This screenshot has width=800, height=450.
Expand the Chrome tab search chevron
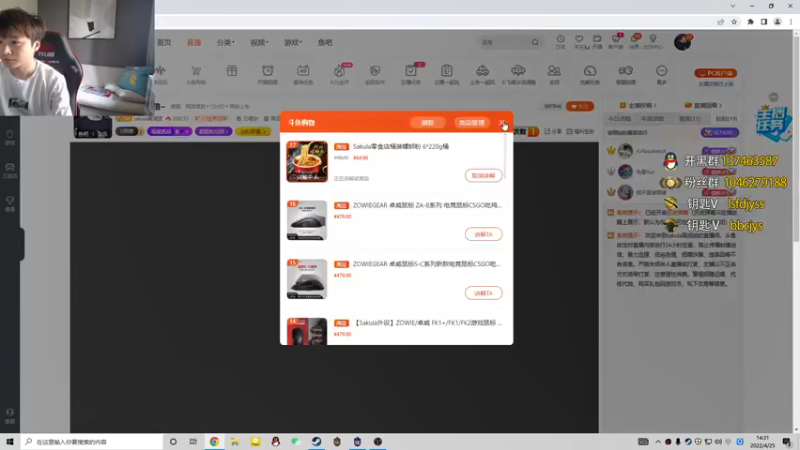733,6
